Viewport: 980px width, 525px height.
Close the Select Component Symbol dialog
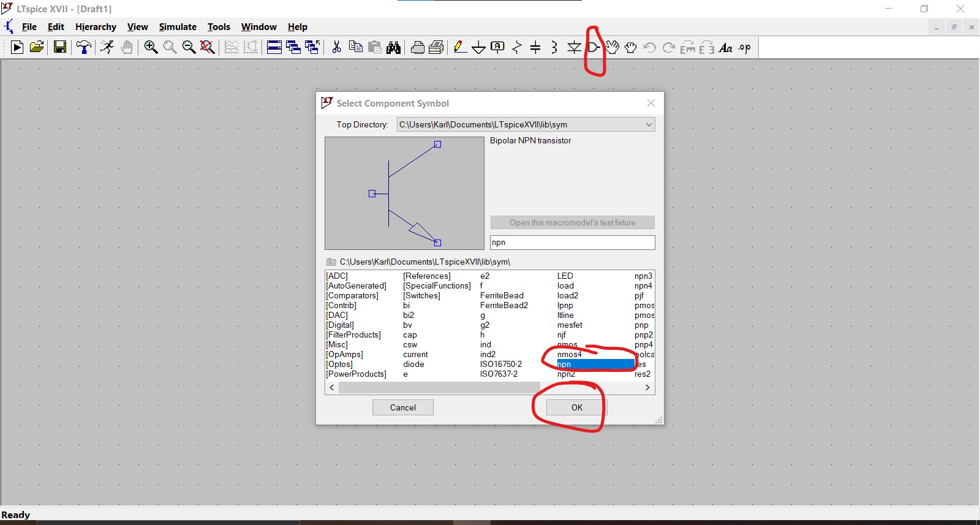(x=651, y=103)
